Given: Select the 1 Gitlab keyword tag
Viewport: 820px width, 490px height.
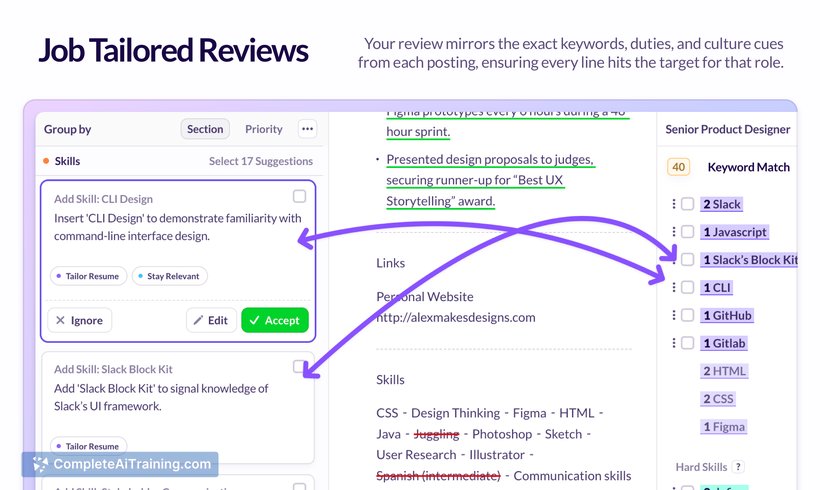Looking at the screenshot, I should (x=724, y=343).
